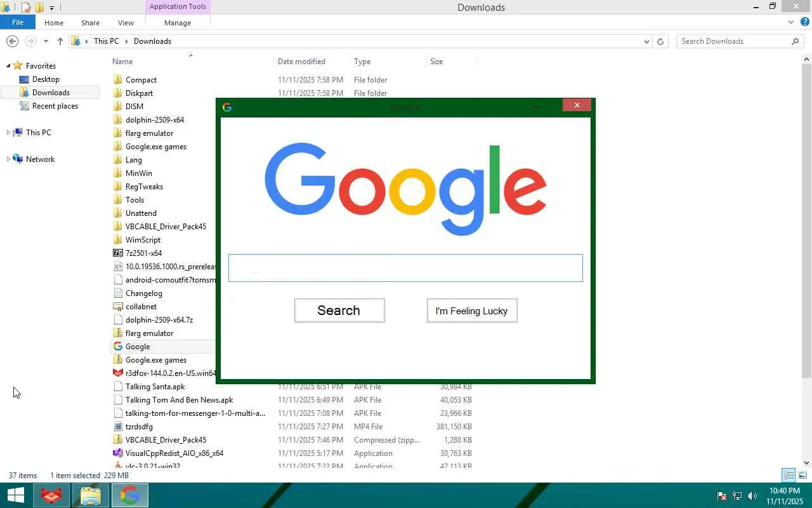812x508 pixels.
Task: Open the File menu tab
Action: [18, 22]
